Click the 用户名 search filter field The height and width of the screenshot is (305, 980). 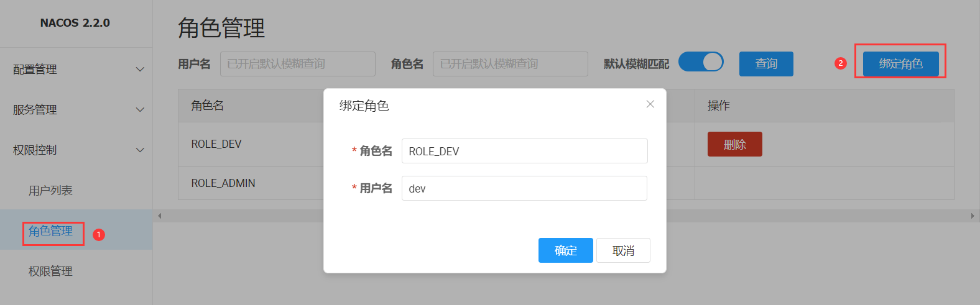coord(297,64)
